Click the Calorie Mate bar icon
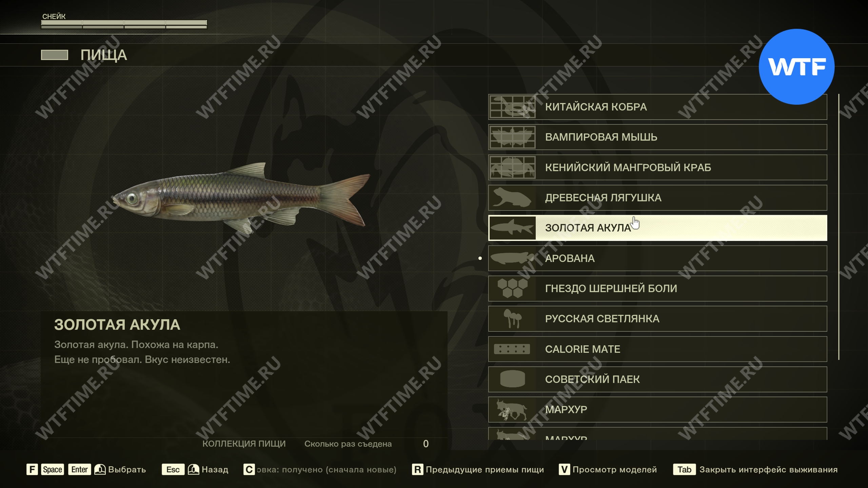Screen dimensions: 868x488 point(512,349)
